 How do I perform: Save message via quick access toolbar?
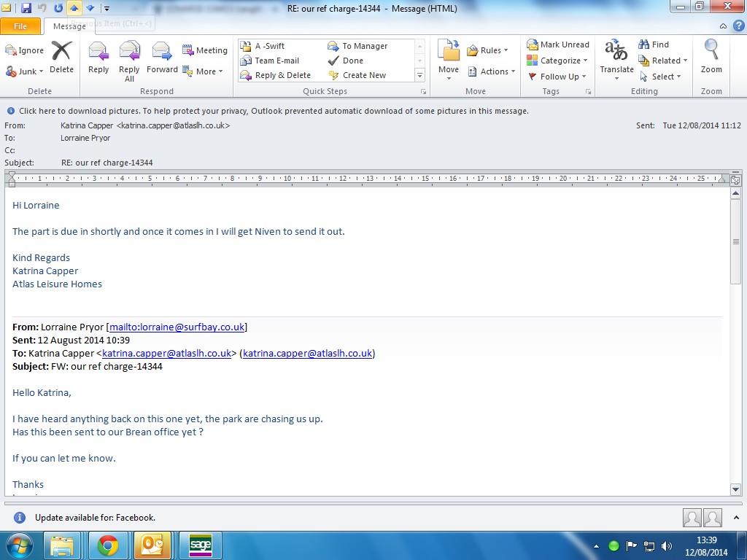pyautogui.click(x=26, y=8)
